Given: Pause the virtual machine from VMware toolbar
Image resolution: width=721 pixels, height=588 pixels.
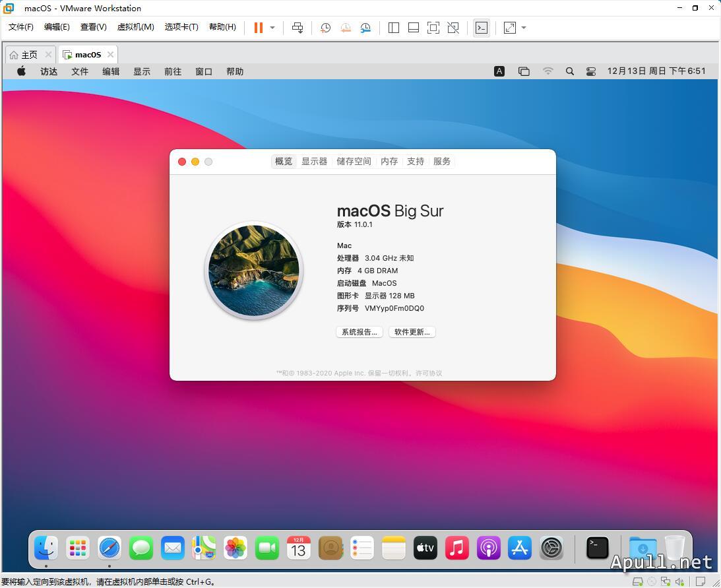Looking at the screenshot, I should [x=259, y=28].
